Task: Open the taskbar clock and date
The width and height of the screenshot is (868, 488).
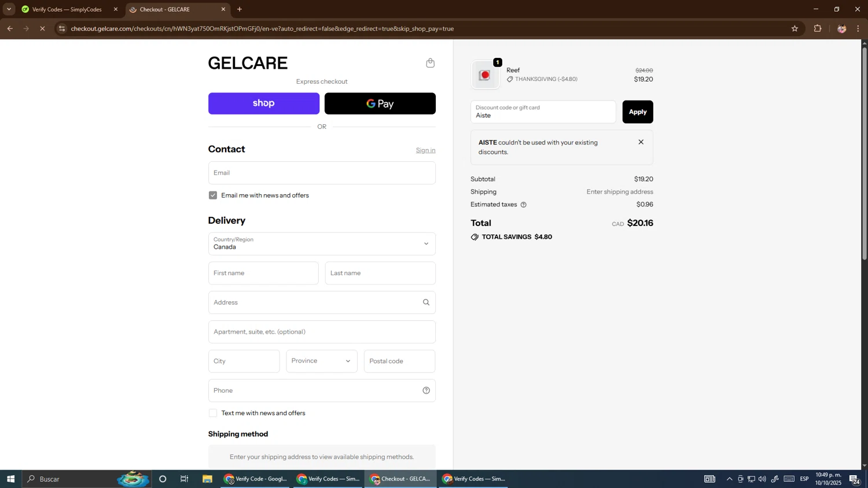Action: click(x=829, y=479)
